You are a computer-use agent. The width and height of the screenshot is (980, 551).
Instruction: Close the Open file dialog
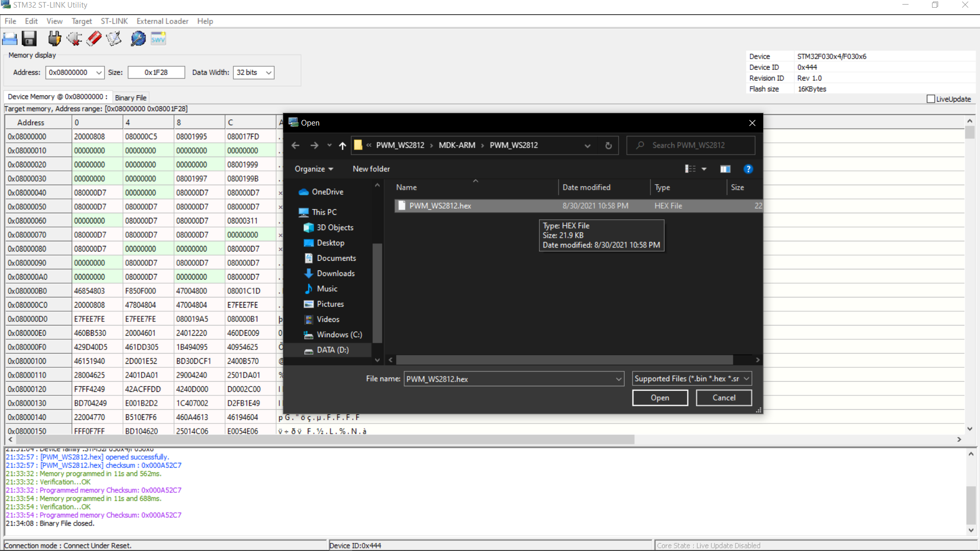752,123
